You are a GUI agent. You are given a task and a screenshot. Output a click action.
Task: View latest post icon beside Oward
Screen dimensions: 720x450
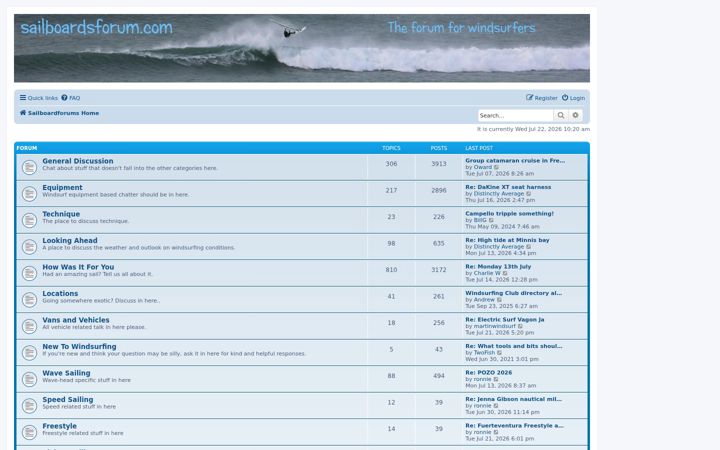pyautogui.click(x=496, y=168)
